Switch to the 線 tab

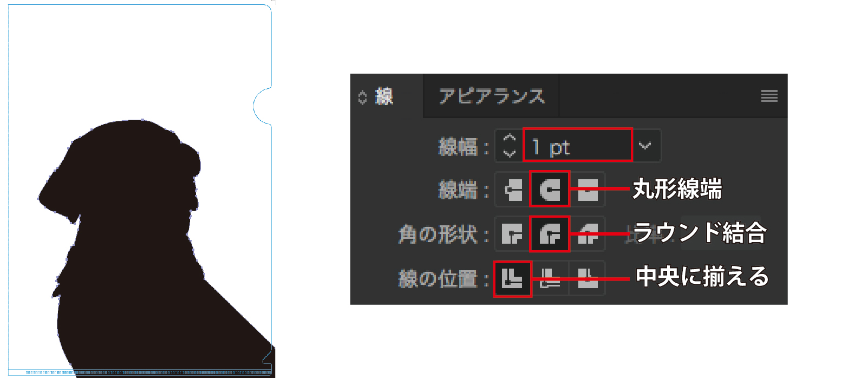pos(384,96)
